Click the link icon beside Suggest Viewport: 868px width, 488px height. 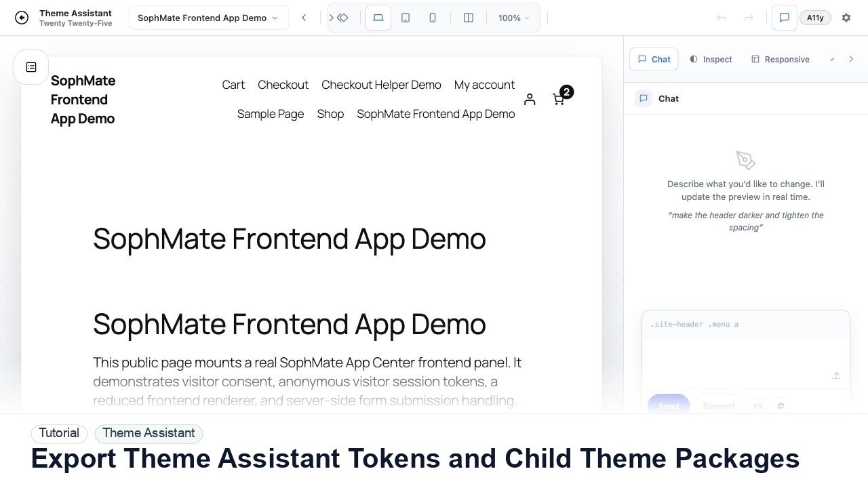click(x=758, y=406)
